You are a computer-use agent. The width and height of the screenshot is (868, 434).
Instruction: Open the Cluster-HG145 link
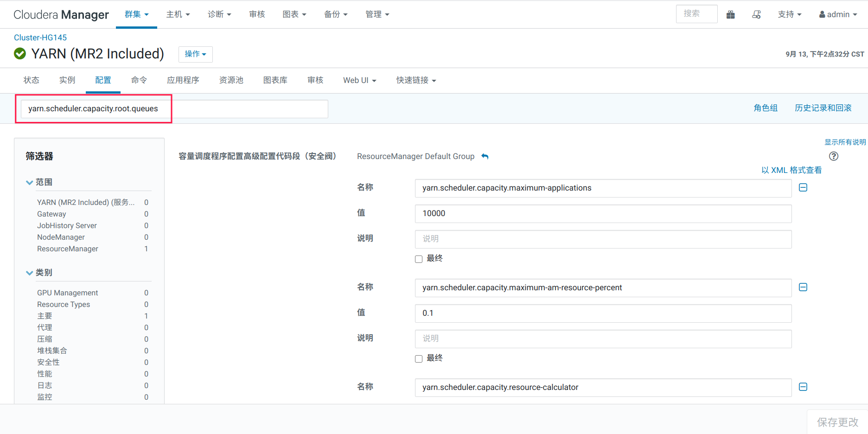click(40, 38)
